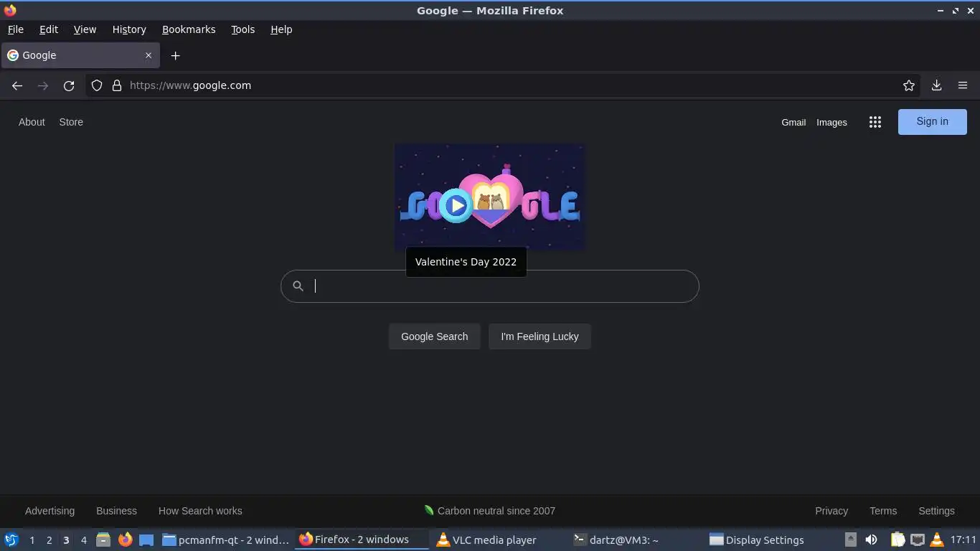This screenshot has height=551, width=980.
Task: Click the URL address bar
Action: pos(502,85)
